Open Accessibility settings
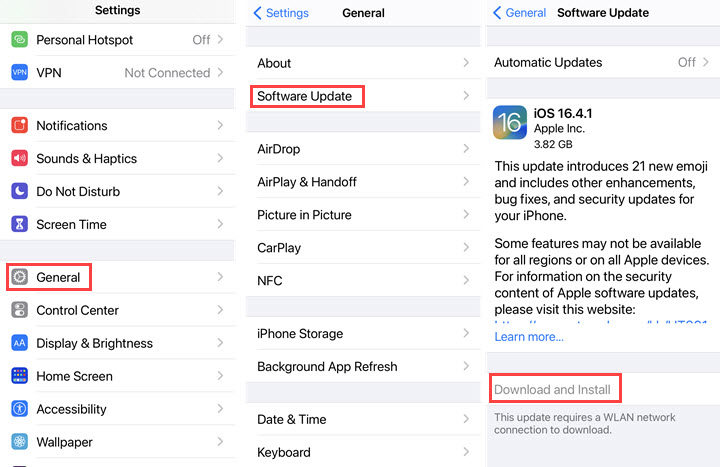720x467 pixels. pos(118,409)
